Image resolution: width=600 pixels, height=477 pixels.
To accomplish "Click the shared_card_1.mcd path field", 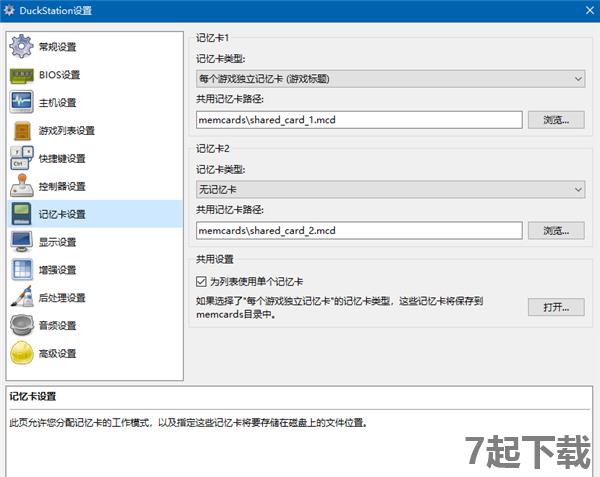I will pyautogui.click(x=359, y=120).
